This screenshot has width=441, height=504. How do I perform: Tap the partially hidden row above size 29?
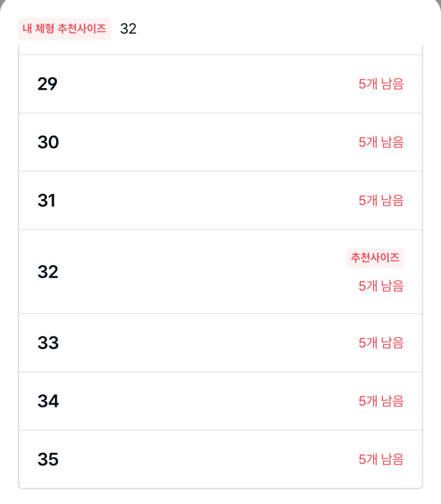click(x=220, y=50)
